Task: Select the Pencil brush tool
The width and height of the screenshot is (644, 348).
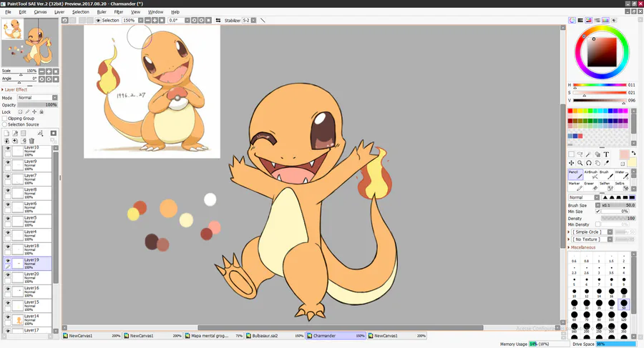Action: click(x=575, y=174)
